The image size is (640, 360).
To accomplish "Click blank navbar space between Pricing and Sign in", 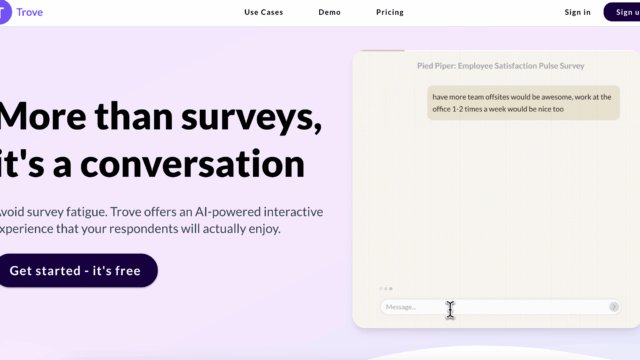I will pyautogui.click(x=484, y=12).
